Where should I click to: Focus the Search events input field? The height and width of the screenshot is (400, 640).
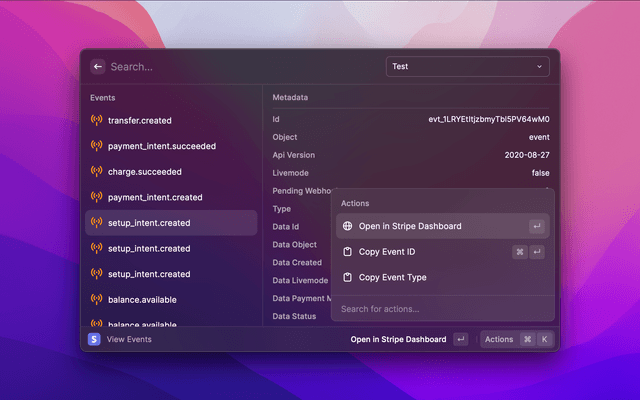[240, 67]
